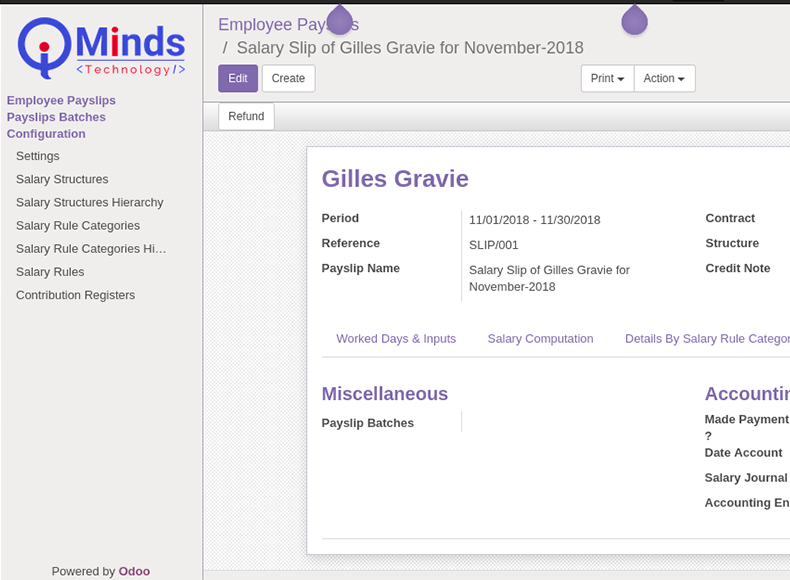Open Salary Rule Categories
Viewport: 790px width, 580px height.
(x=78, y=226)
